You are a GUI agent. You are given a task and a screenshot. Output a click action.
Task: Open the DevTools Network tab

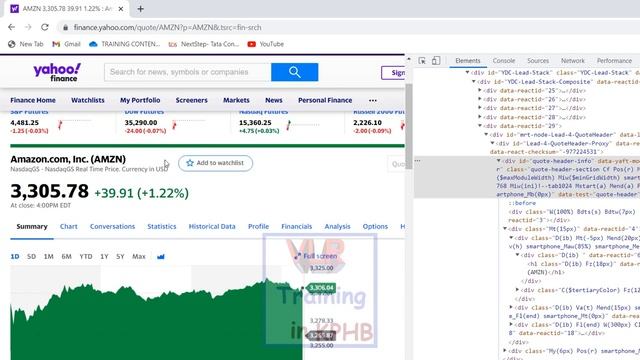pyautogui.click(x=573, y=61)
